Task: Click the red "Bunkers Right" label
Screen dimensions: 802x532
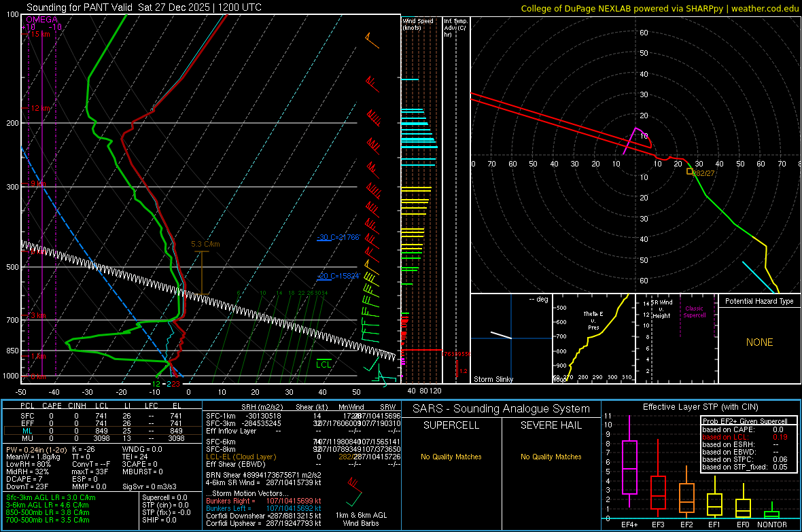Action: click(230, 501)
